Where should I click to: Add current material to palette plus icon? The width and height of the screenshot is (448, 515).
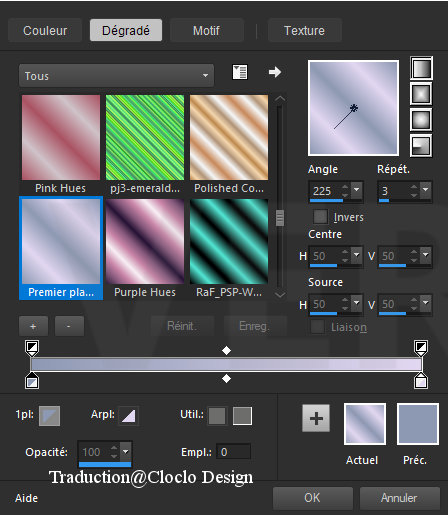pos(316,418)
